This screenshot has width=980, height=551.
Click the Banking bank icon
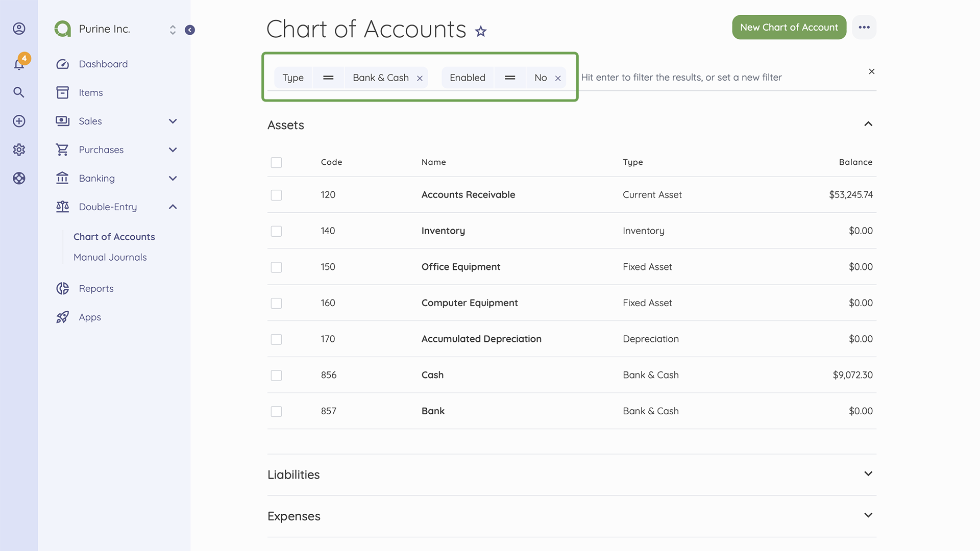[x=62, y=178]
